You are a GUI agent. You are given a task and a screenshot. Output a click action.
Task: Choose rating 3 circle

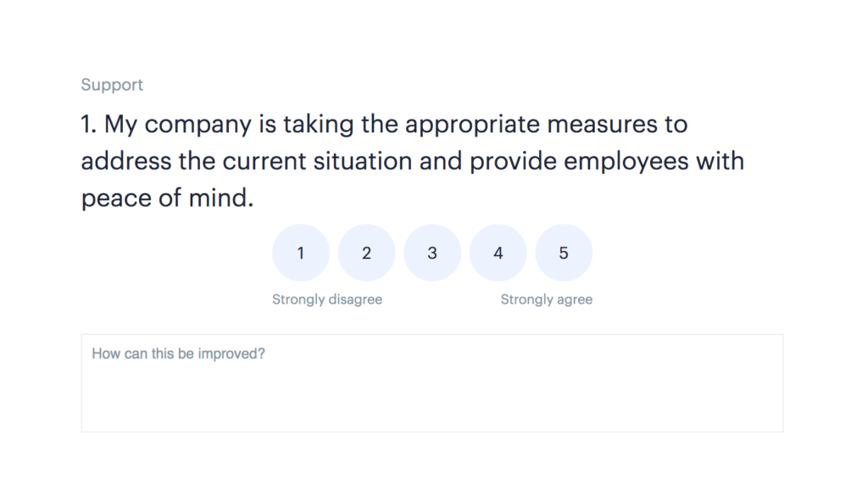pyautogui.click(x=432, y=253)
